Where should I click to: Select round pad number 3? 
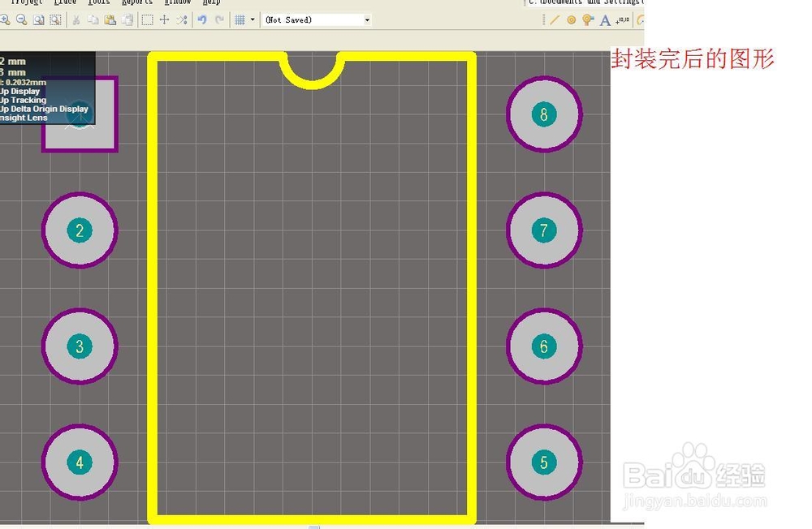click(80, 346)
